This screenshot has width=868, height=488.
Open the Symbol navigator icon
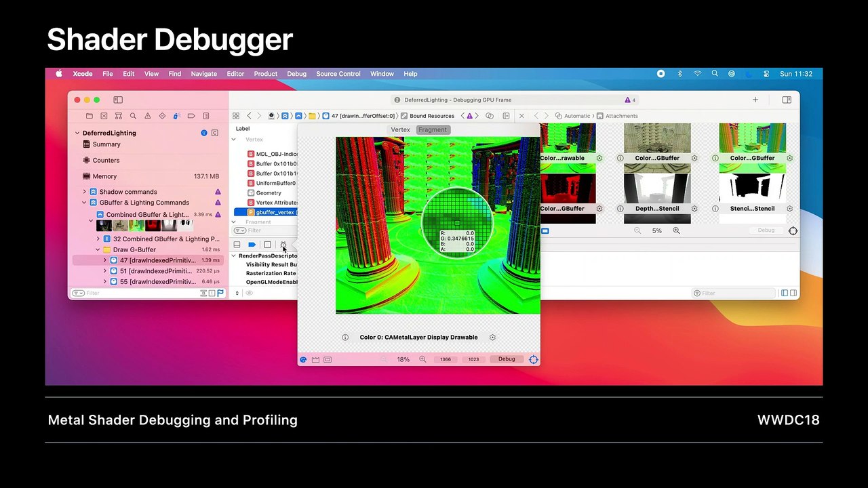118,116
